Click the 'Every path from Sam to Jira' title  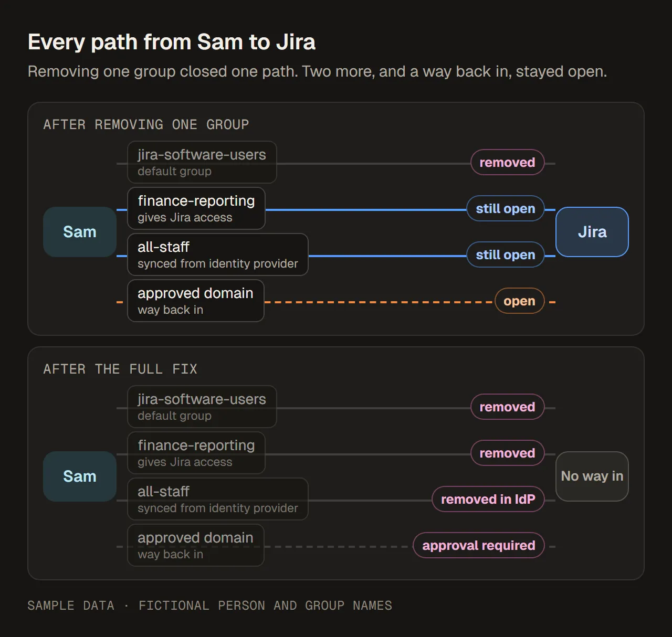click(x=171, y=42)
